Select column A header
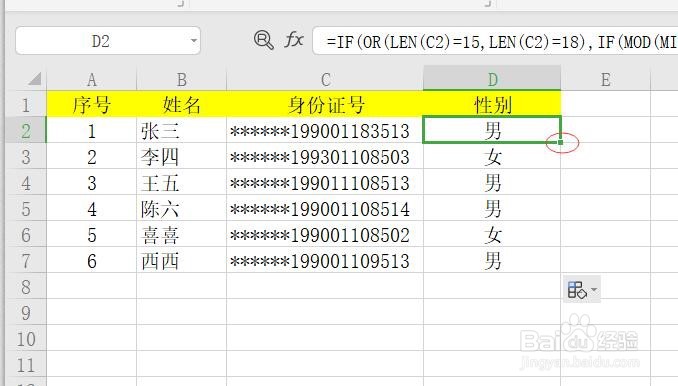678x386 pixels. tap(92, 79)
